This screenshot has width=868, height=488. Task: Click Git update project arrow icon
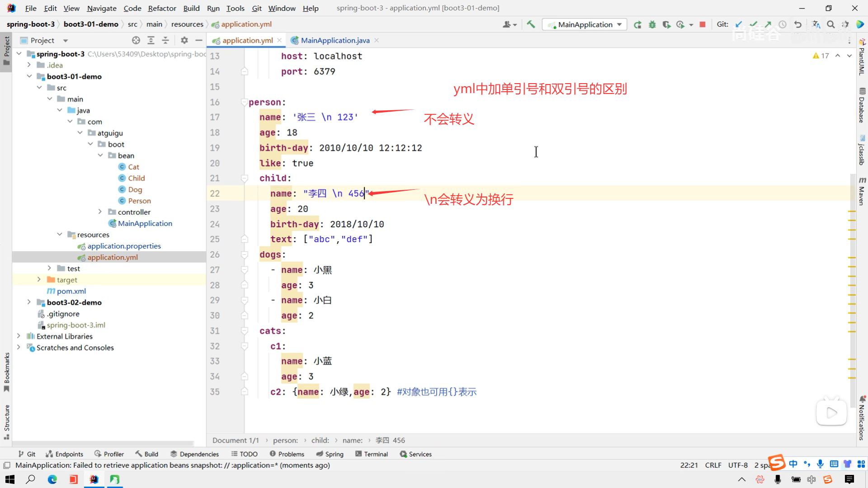tap(739, 24)
